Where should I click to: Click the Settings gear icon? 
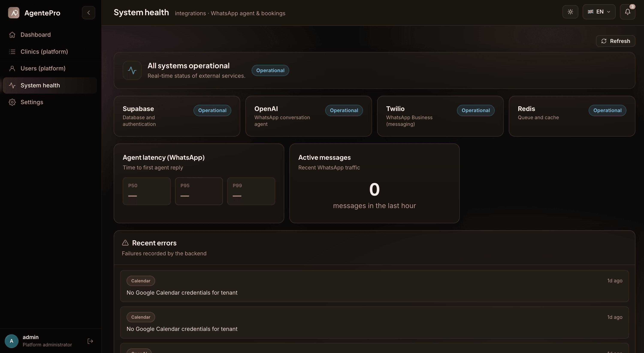click(12, 102)
